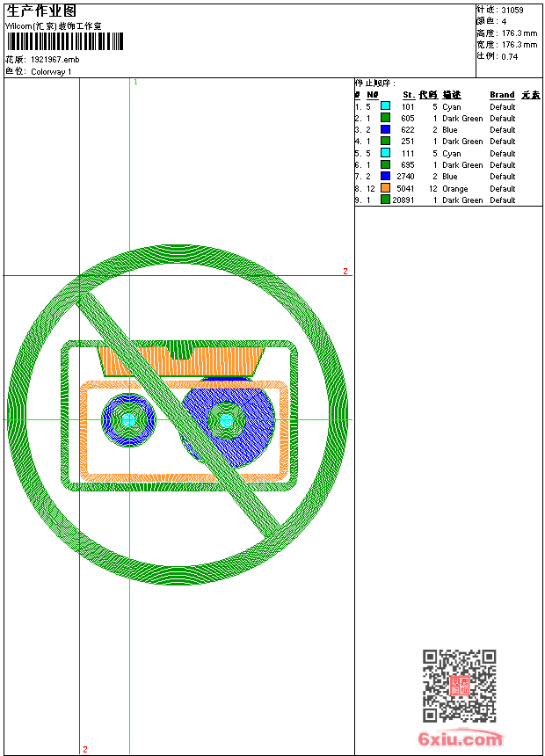The width and height of the screenshot is (545, 756).
Task: Pick the Blue swatch in stop row 7
Action: point(385,176)
